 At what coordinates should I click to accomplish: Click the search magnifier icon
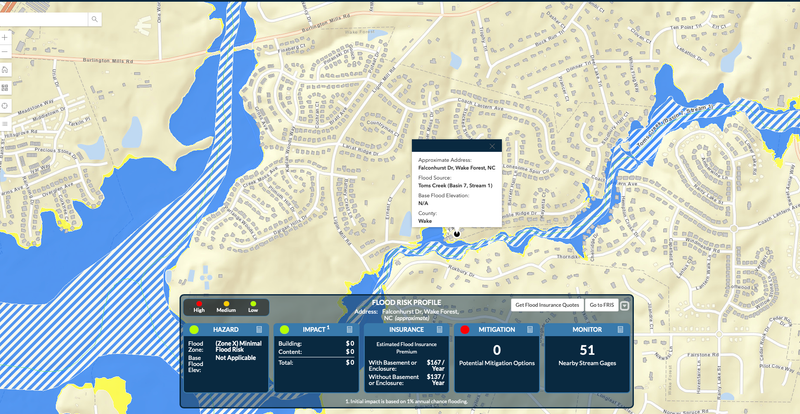[94, 19]
